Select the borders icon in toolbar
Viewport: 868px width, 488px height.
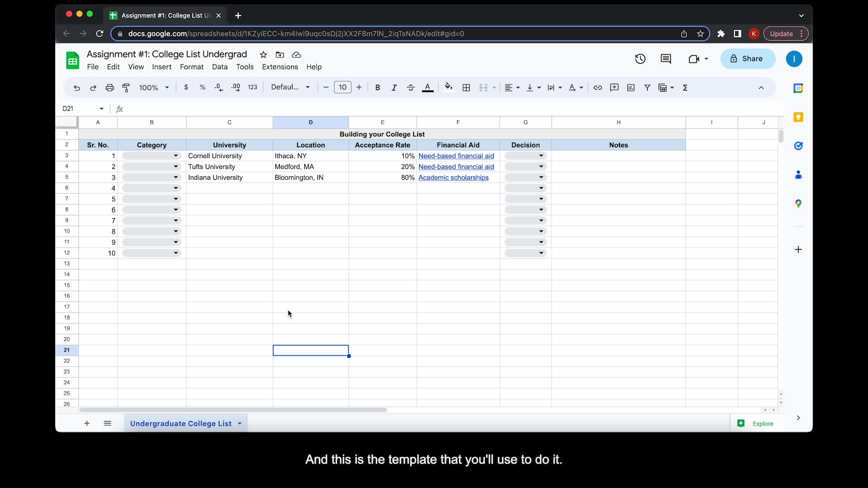coord(466,88)
